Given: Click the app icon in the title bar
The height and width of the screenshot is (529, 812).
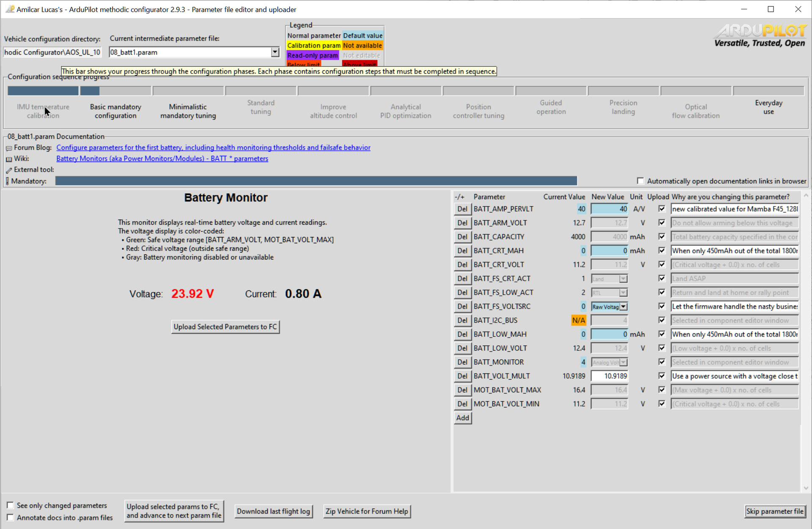Looking at the screenshot, I should (9, 9).
